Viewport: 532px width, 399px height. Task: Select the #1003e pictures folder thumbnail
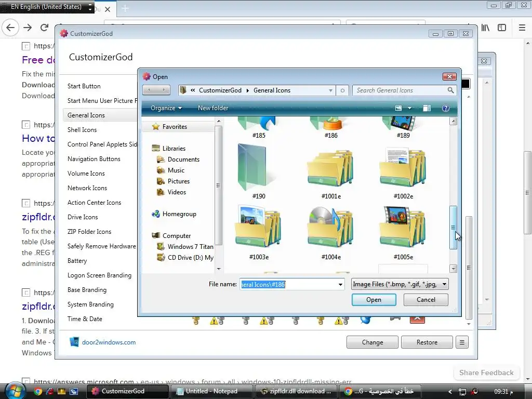pos(259,227)
